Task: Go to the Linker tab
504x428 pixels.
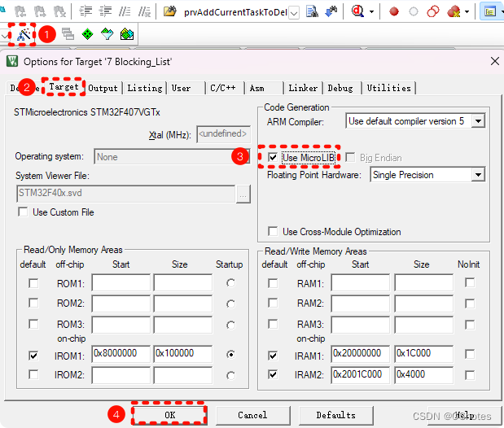Action: (x=303, y=88)
